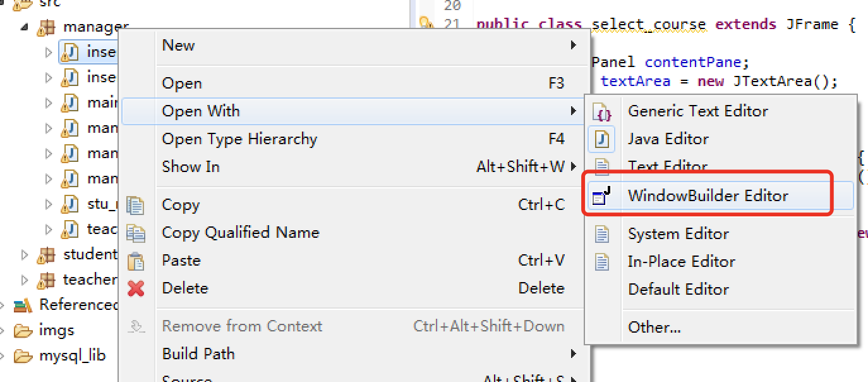The width and height of the screenshot is (868, 382).
Task: Click the Generic Text Editor braces icon
Action: [x=603, y=112]
